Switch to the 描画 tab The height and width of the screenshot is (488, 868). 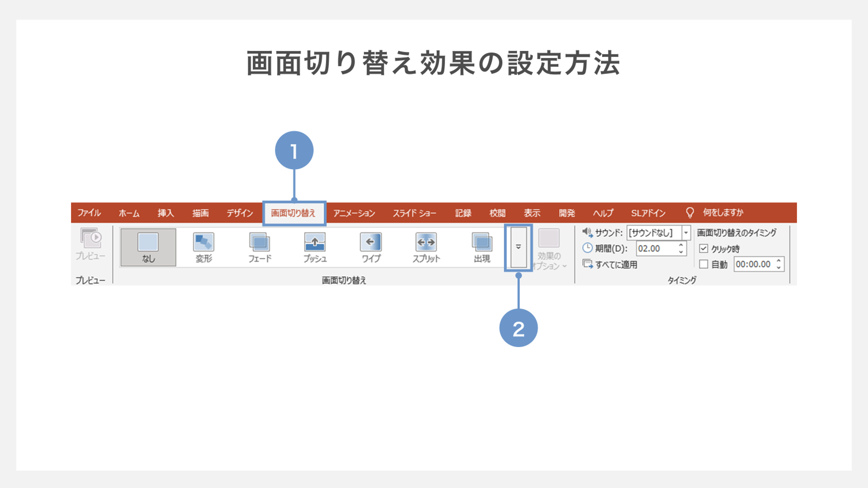(201, 213)
